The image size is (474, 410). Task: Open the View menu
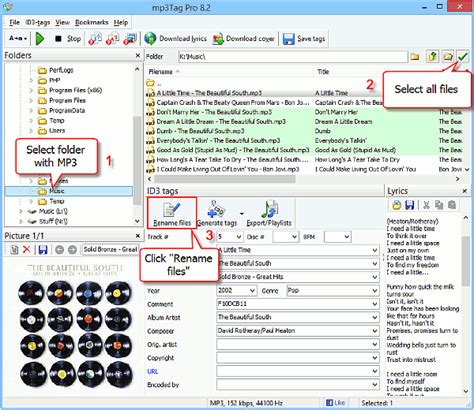tap(62, 22)
